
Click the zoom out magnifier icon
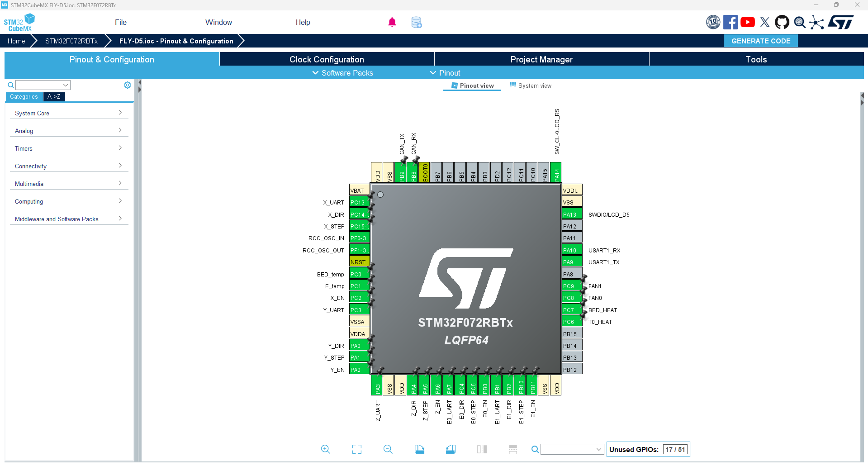[x=388, y=449]
